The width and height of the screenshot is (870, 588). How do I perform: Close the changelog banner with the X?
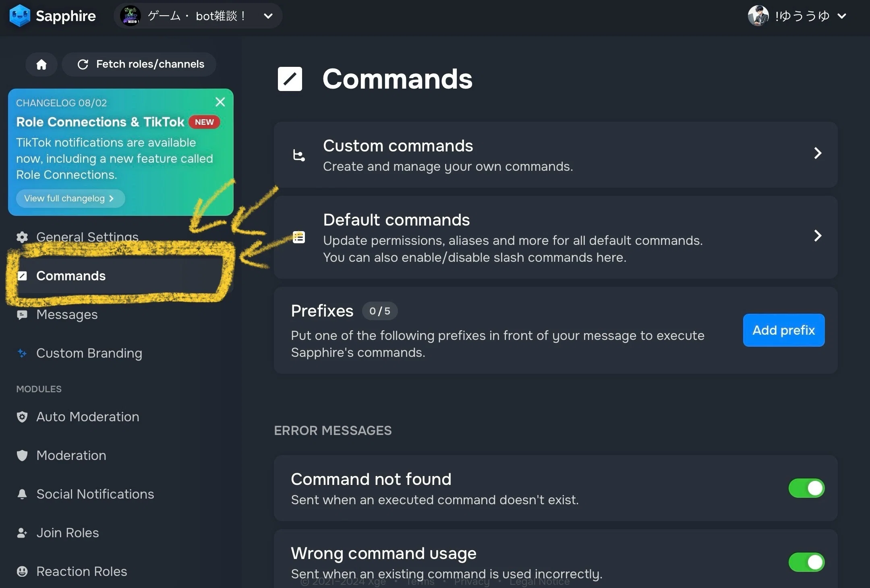point(220,102)
